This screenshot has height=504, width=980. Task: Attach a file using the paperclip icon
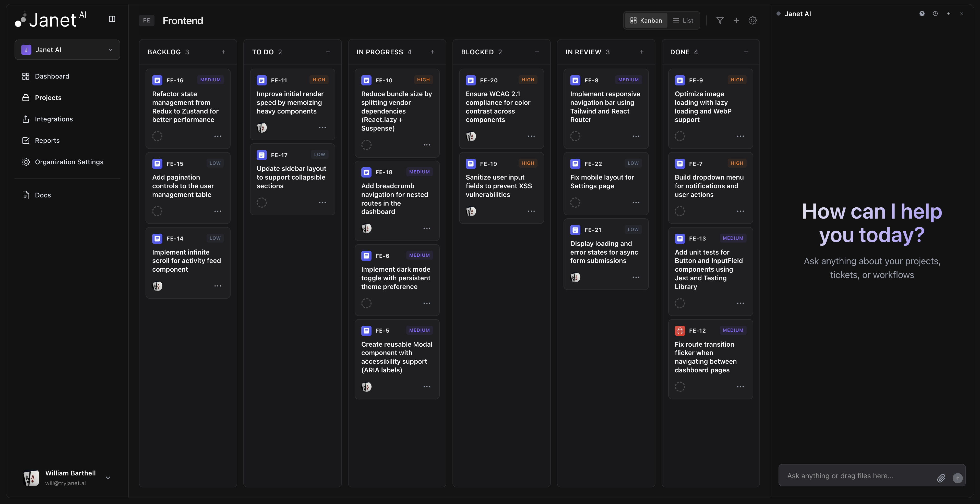(x=941, y=478)
